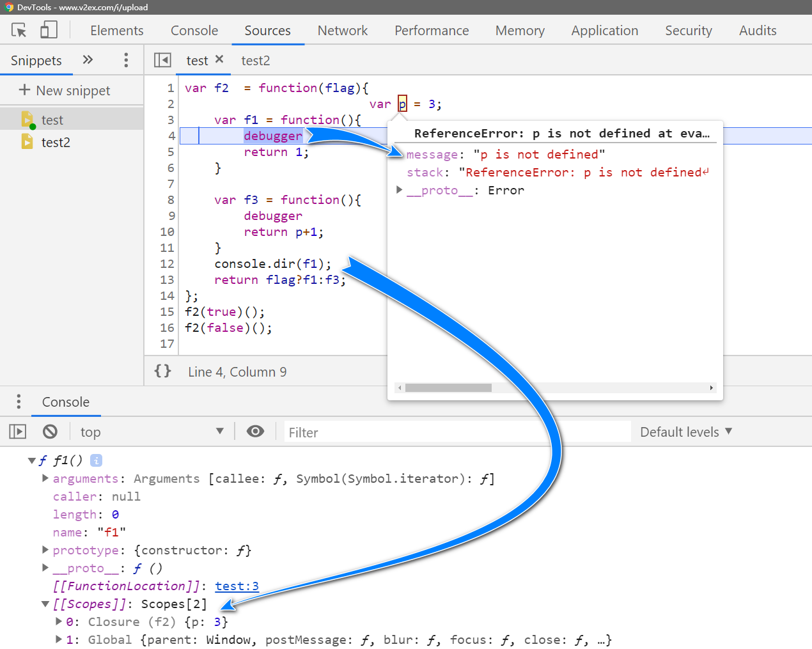Click the console Filter input field
This screenshot has width=812, height=649.
click(457, 432)
